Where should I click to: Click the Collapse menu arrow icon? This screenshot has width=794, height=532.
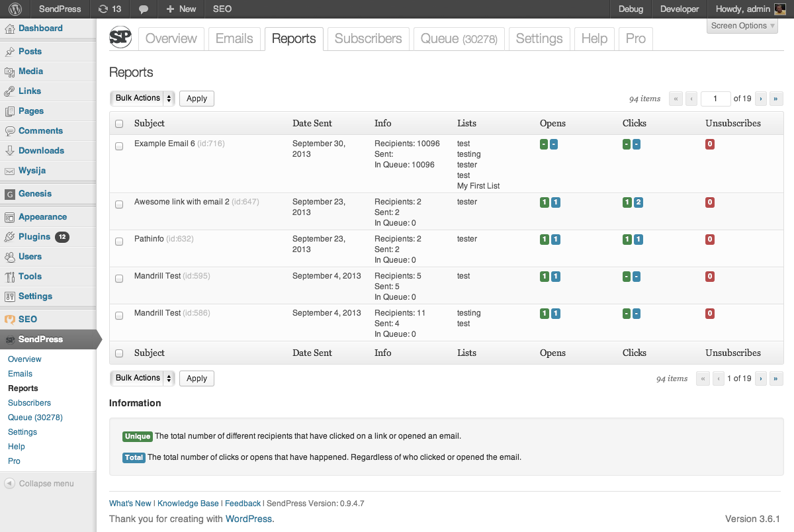(9, 484)
